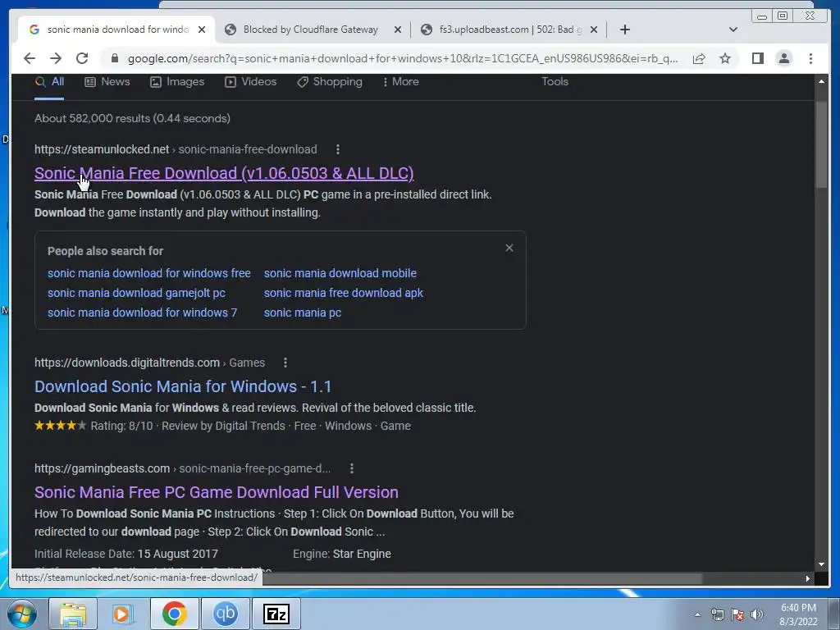Click the volume speaker tray icon
840x630 pixels.
point(757,614)
